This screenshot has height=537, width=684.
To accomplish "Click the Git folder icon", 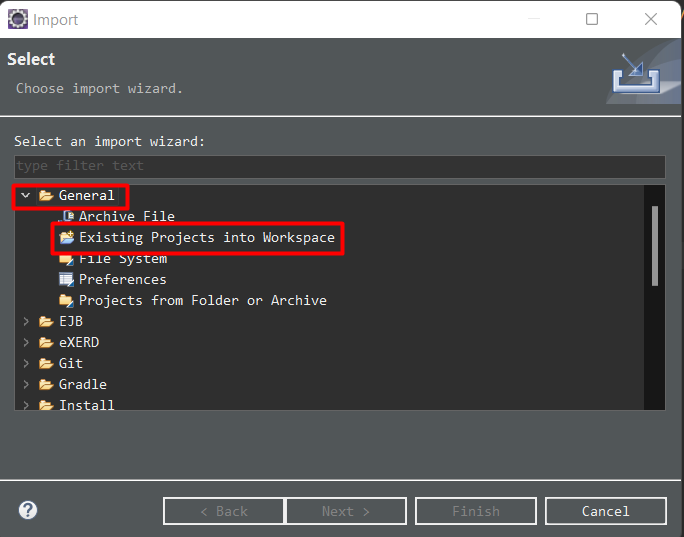I will 46,363.
